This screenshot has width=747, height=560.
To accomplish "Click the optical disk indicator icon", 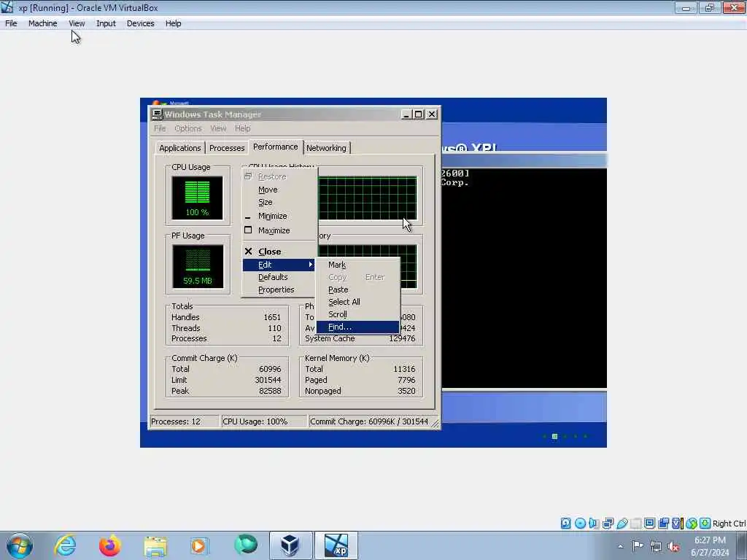I will pyautogui.click(x=580, y=524).
